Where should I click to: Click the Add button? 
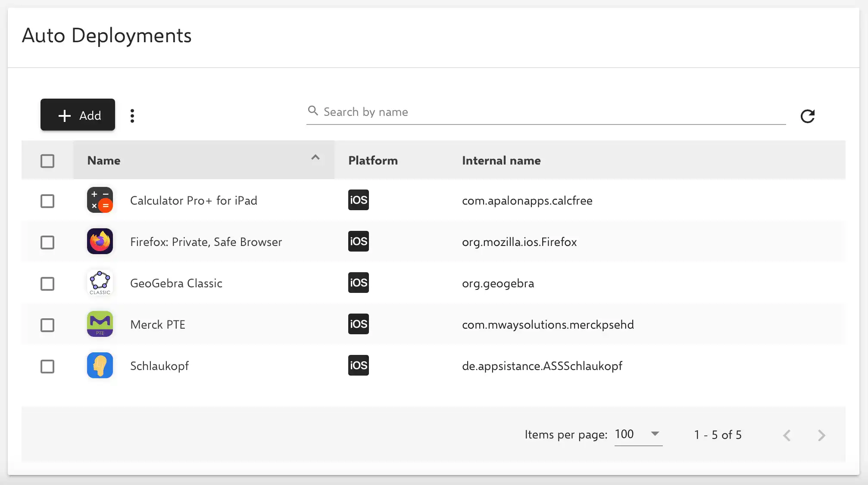[78, 115]
